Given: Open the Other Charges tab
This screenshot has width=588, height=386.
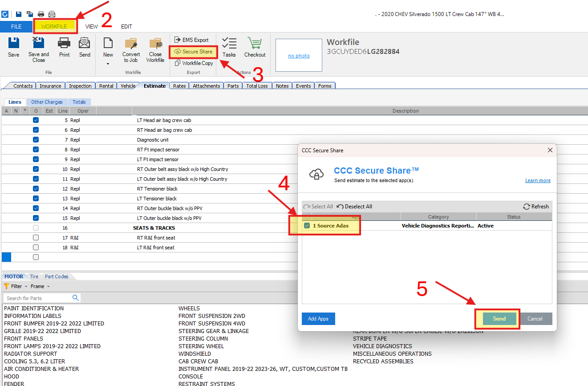Looking at the screenshot, I should [x=47, y=102].
